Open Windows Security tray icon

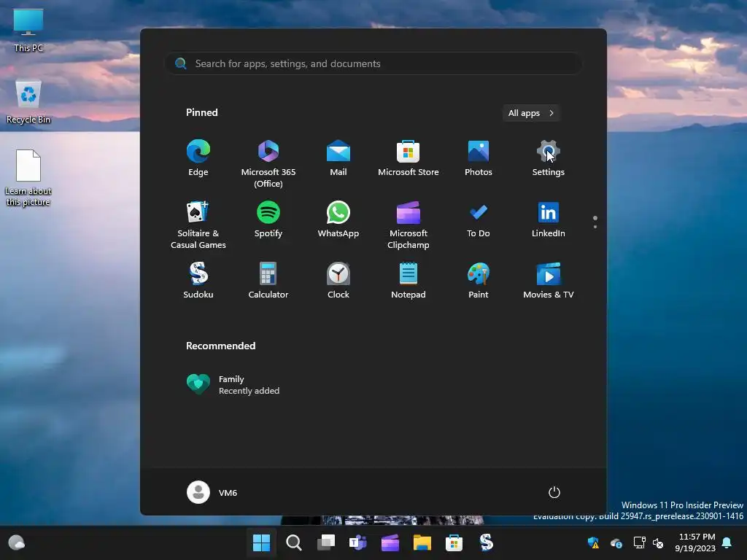593,542
